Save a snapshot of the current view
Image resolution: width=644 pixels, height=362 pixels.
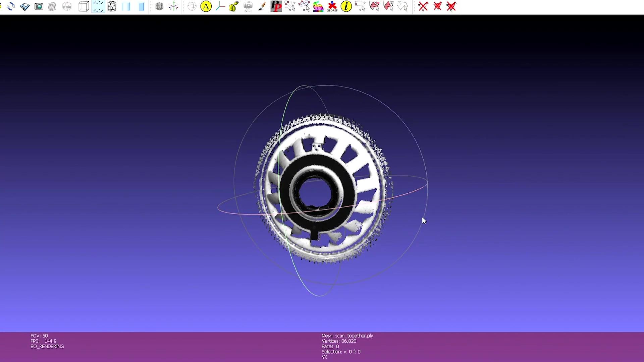39,6
